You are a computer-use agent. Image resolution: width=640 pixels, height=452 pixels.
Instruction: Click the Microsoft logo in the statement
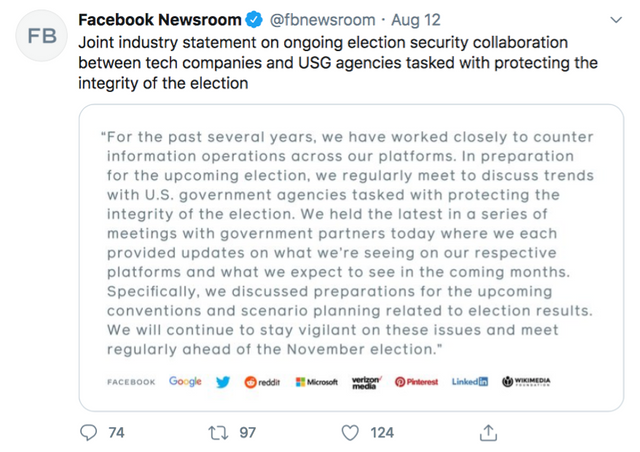point(317,382)
